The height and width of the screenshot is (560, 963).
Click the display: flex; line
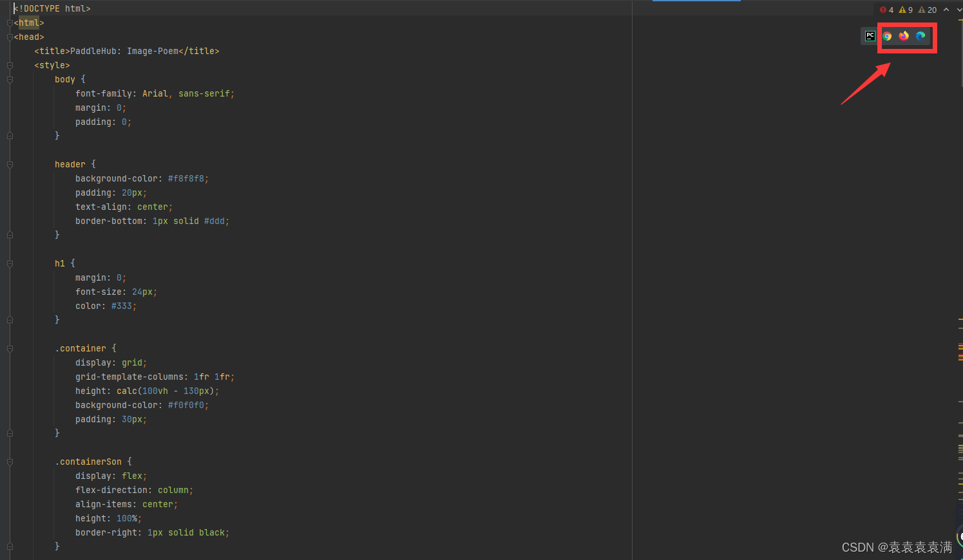tap(111, 476)
